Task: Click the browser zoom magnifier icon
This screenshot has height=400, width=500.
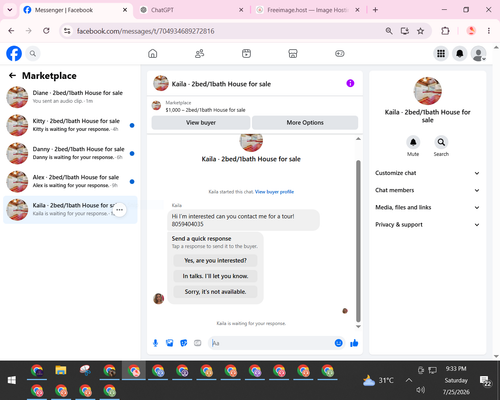Action: 389,31
